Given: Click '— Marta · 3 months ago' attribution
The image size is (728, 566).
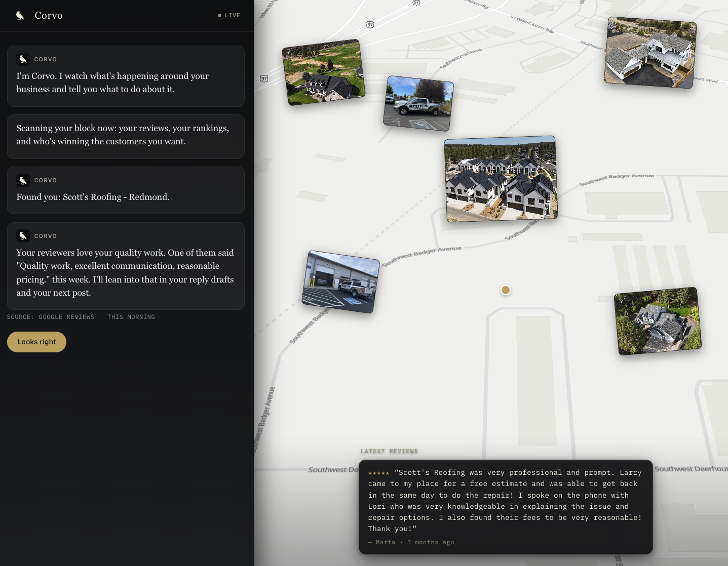Looking at the screenshot, I should pos(411,542).
